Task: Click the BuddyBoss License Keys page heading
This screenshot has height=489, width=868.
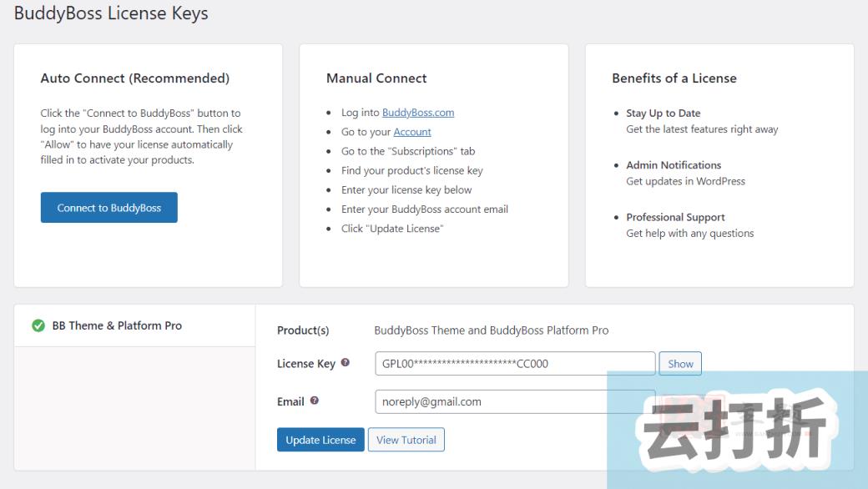Action: tap(111, 13)
